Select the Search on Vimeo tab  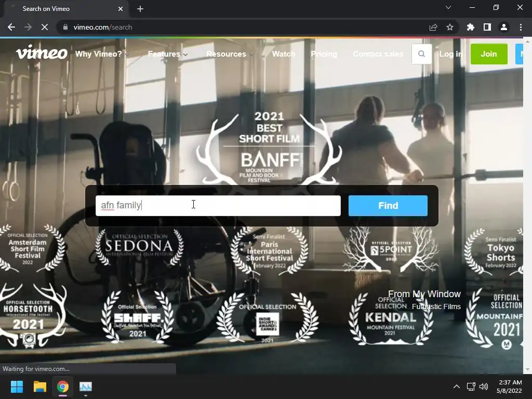click(66, 9)
